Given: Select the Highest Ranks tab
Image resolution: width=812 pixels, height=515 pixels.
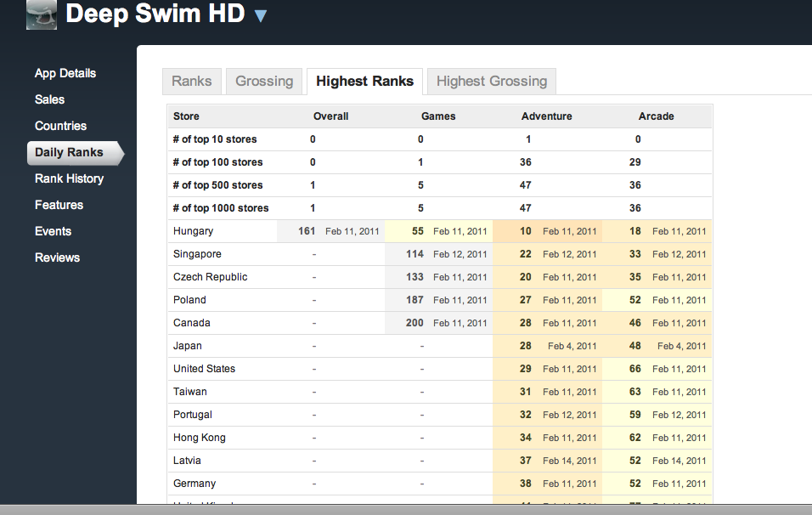Looking at the screenshot, I should tap(364, 82).
